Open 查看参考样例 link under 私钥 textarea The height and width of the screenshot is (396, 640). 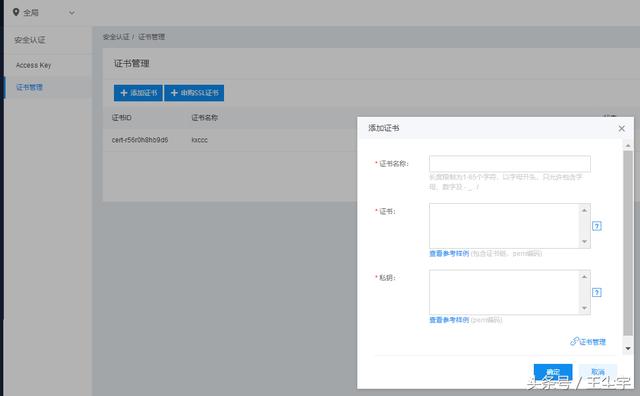click(449, 320)
